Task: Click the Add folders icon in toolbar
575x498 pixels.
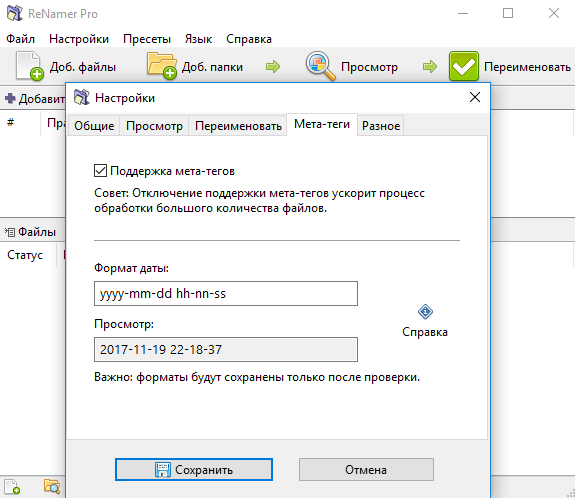Action: pos(162,66)
